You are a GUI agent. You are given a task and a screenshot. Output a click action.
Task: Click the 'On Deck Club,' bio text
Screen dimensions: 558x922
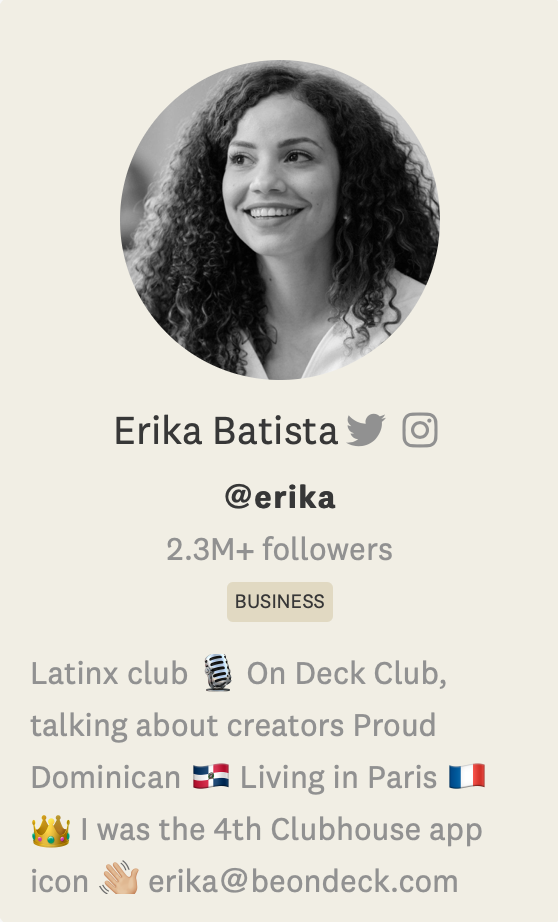pos(347,673)
